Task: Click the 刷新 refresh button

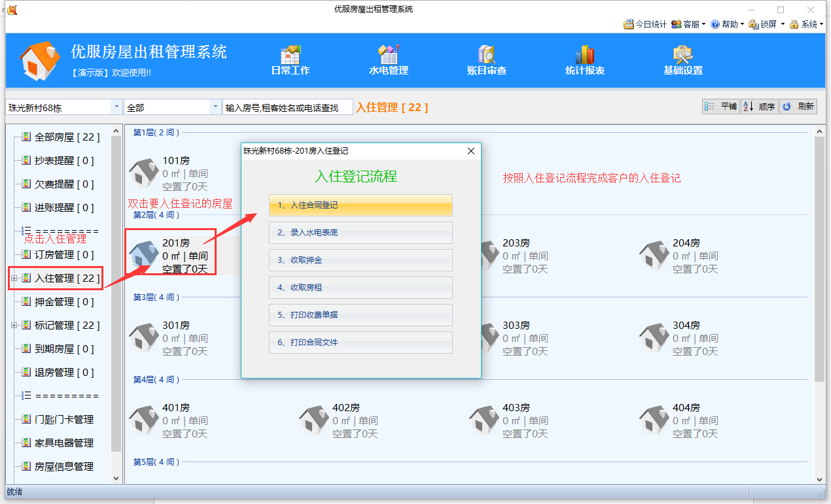Action: (x=798, y=107)
